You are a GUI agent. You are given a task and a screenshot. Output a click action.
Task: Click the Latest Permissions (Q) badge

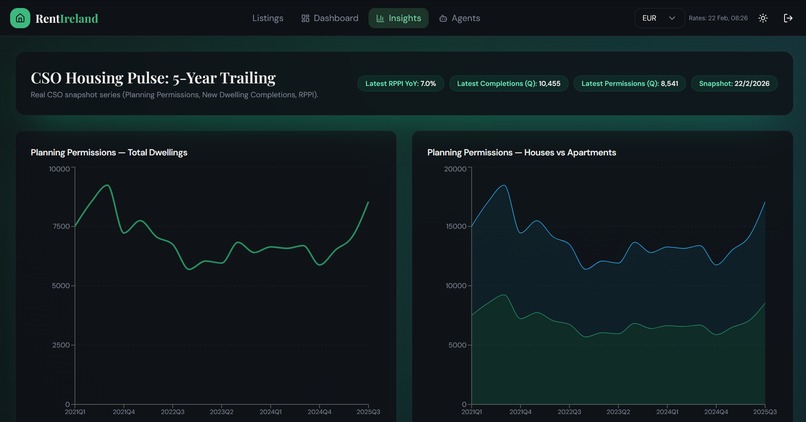(630, 83)
